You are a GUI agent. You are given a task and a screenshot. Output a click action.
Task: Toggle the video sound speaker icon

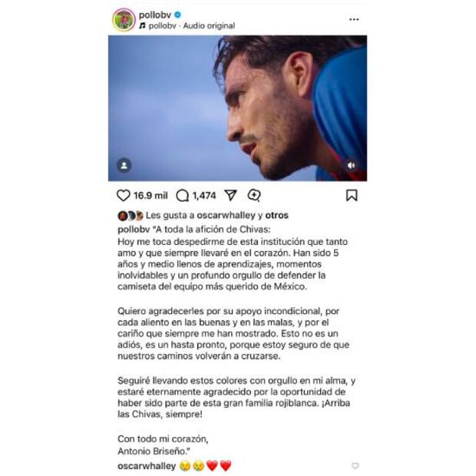pyautogui.click(x=351, y=165)
